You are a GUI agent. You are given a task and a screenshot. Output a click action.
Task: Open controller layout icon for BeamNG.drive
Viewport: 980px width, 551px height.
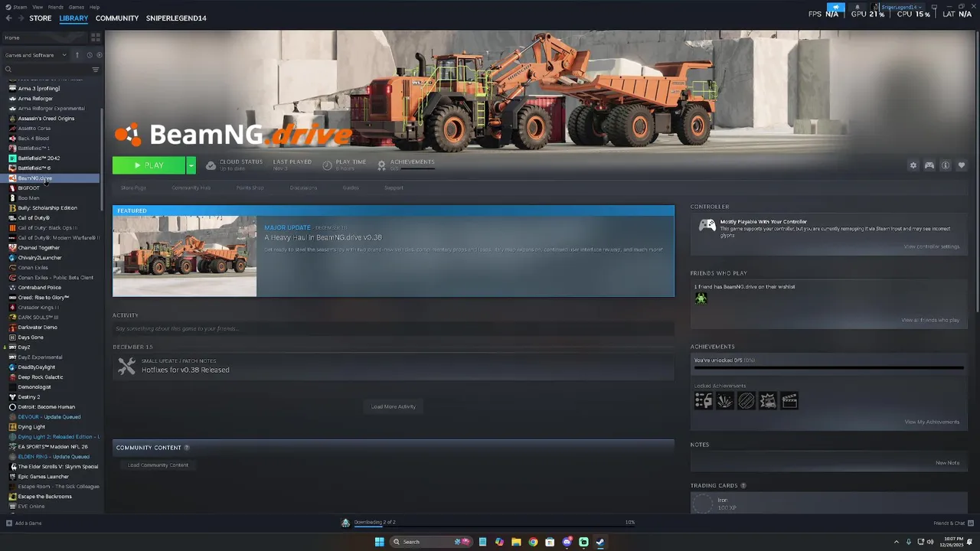tap(929, 165)
